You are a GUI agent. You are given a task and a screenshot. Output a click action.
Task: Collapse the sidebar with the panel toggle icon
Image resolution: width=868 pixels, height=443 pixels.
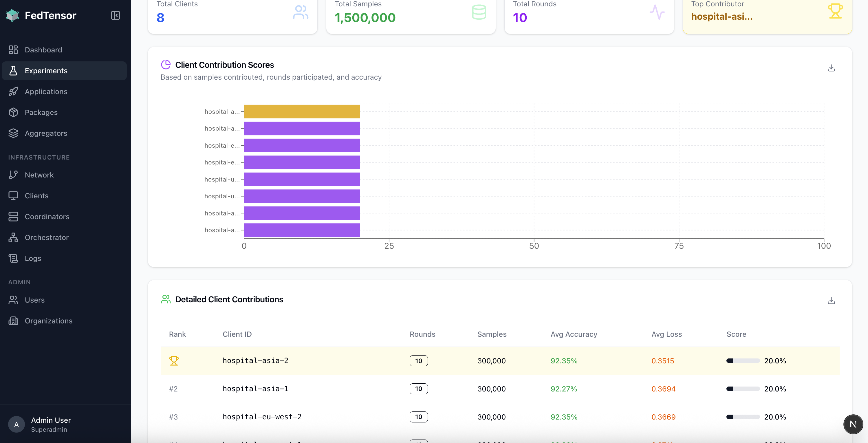pyautogui.click(x=115, y=16)
